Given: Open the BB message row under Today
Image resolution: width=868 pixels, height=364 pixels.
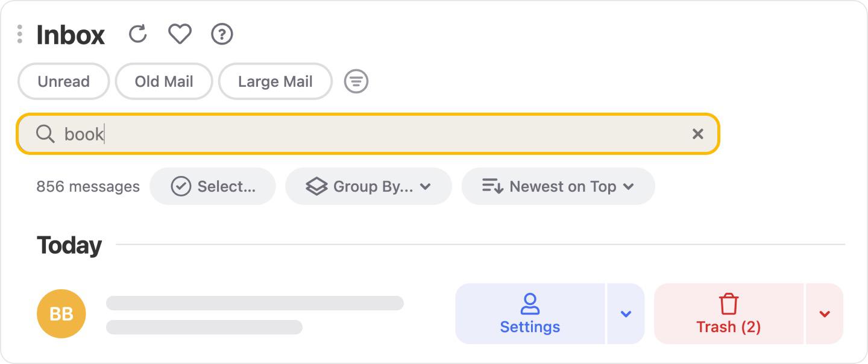Looking at the screenshot, I should pos(254,314).
